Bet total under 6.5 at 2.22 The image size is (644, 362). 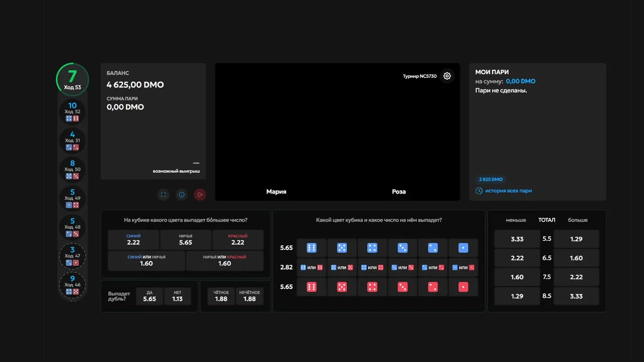(x=517, y=258)
